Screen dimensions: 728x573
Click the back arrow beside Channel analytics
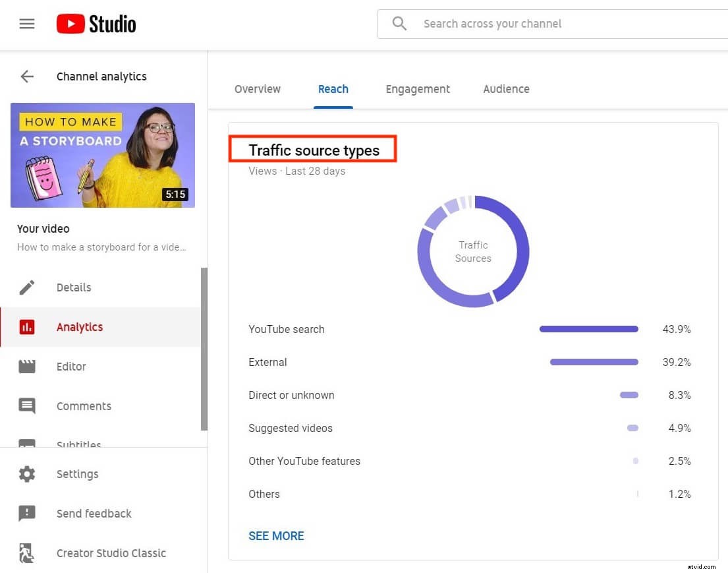click(x=26, y=76)
